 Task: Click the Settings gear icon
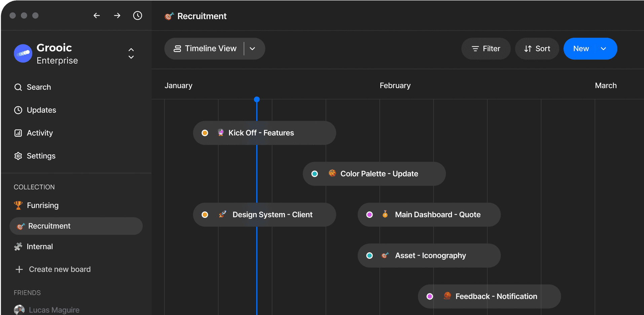pyautogui.click(x=18, y=156)
